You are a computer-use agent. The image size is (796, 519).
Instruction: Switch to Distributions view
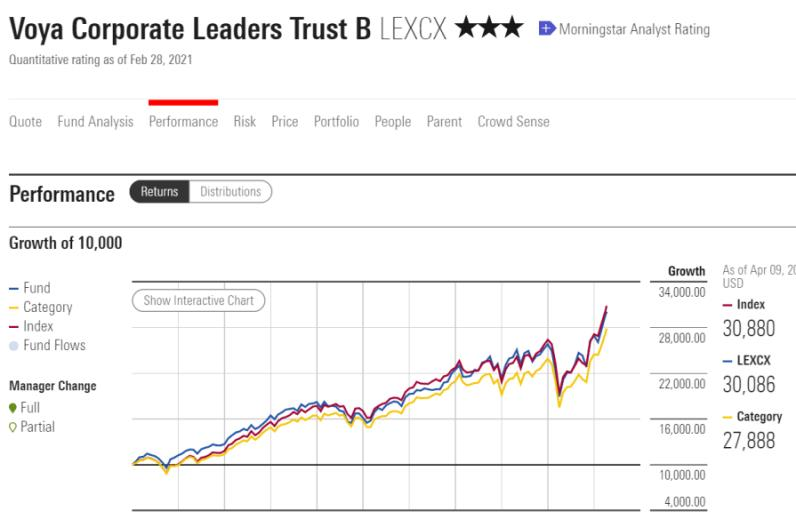pos(230,191)
